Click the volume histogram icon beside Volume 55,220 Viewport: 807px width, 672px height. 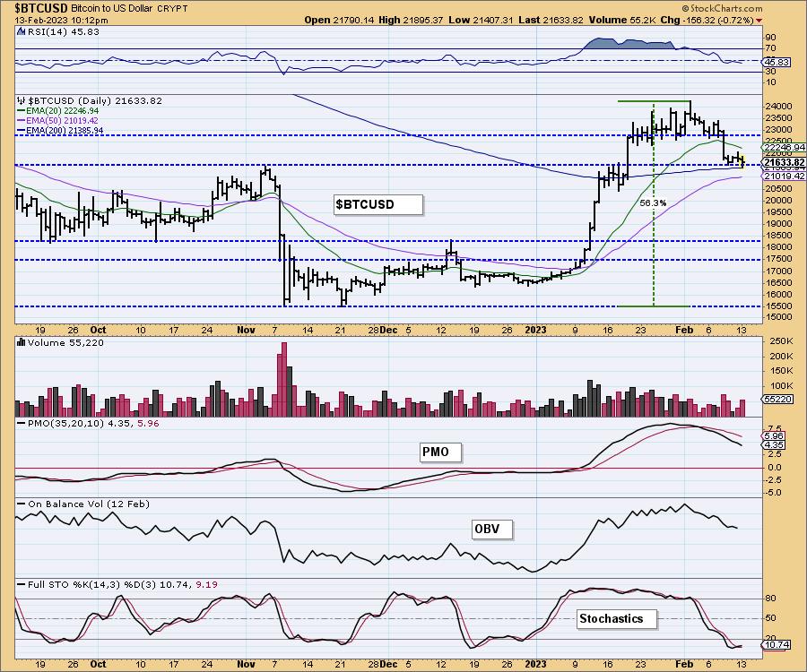pos(22,342)
